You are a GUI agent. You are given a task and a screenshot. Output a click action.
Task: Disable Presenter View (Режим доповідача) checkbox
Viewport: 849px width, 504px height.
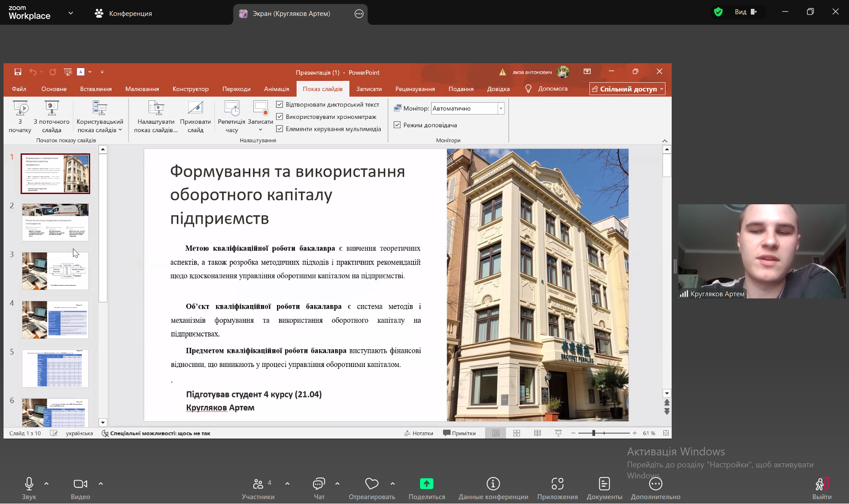(x=397, y=125)
